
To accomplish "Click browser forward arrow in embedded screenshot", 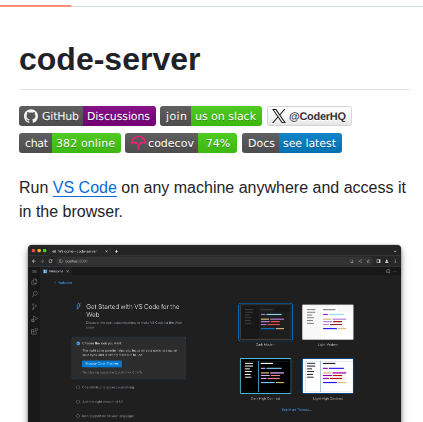I will [x=42, y=261].
